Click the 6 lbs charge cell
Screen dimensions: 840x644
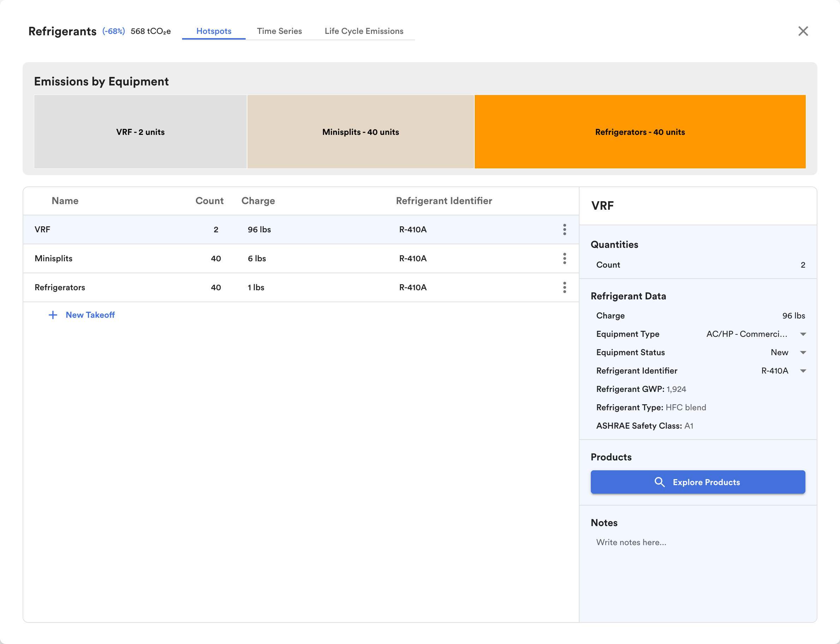[257, 258]
